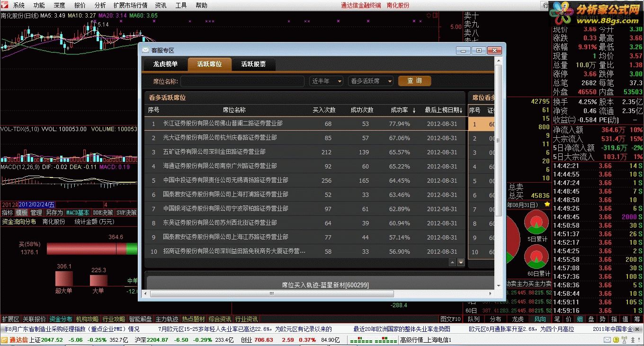Screen dimensions: 644x346
Task: Click 管理 in indicator toolbar
Action: [x=36, y=213]
